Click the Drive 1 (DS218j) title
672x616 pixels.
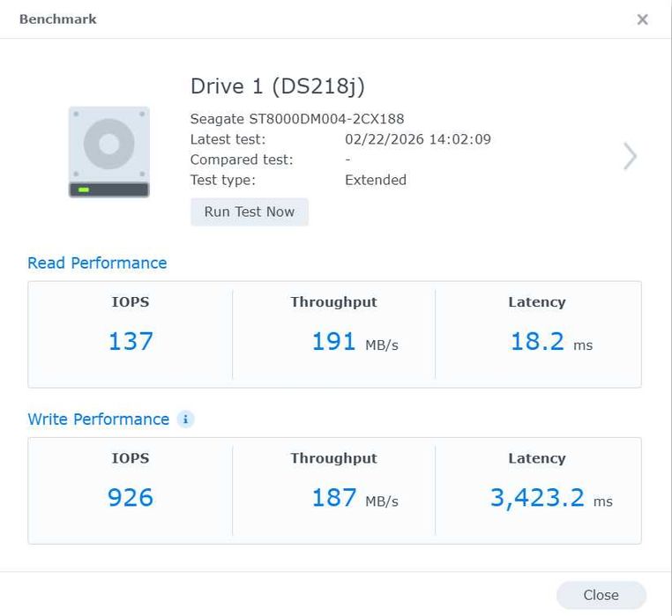(278, 86)
